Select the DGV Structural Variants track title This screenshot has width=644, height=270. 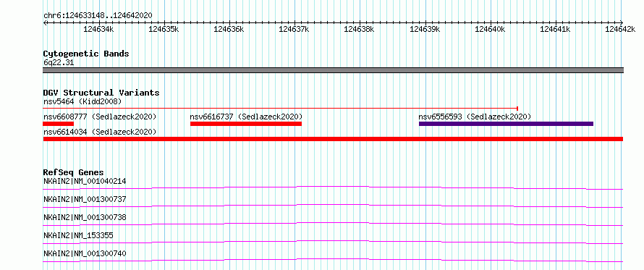point(101,93)
